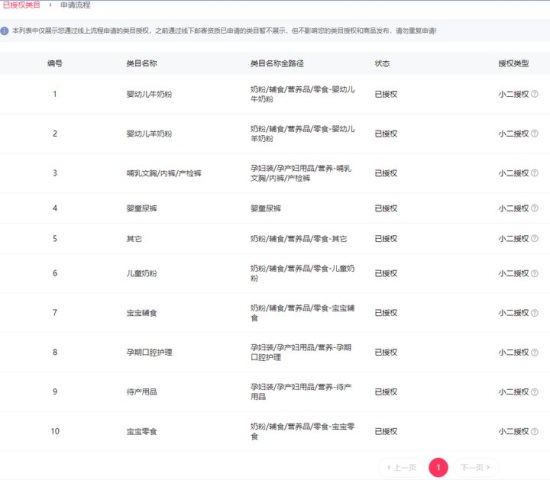550x480 pixels.
Task: Click the blue info icon in notice banner
Action: 5,31
